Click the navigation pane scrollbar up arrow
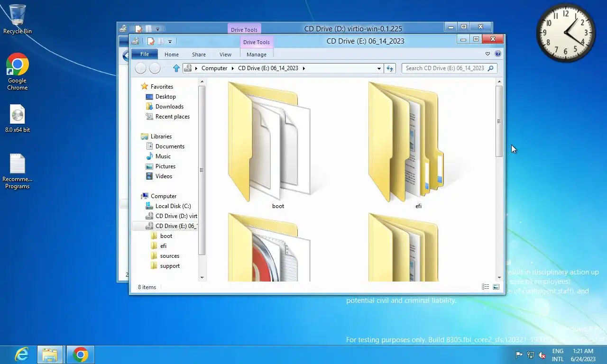This screenshot has height=364, width=607. coord(202,82)
